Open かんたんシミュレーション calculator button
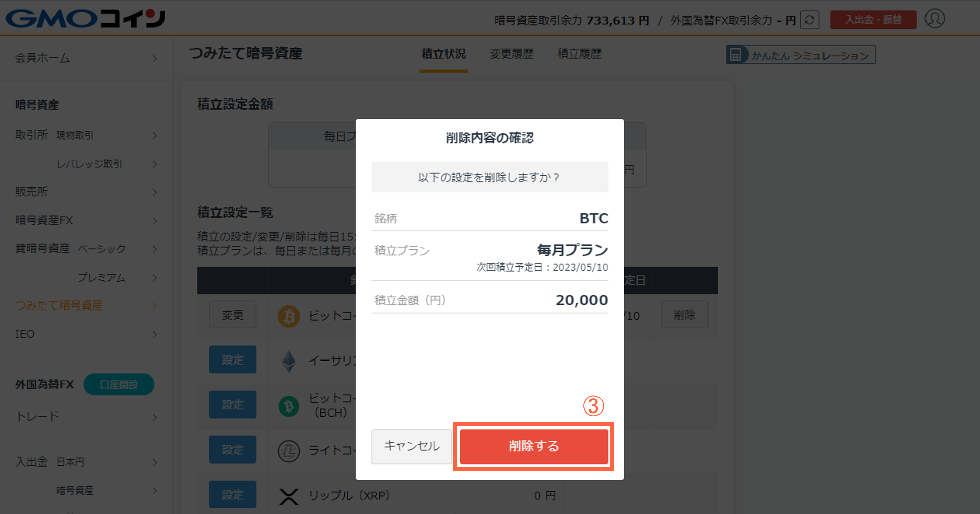Screen dimensions: 980x514 pos(801,55)
